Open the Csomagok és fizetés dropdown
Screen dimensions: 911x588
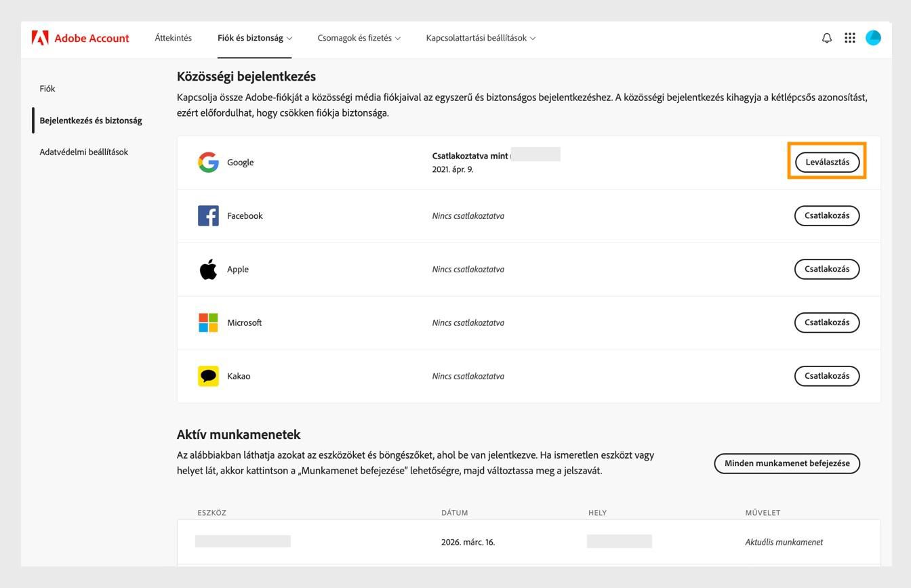pyautogui.click(x=359, y=38)
